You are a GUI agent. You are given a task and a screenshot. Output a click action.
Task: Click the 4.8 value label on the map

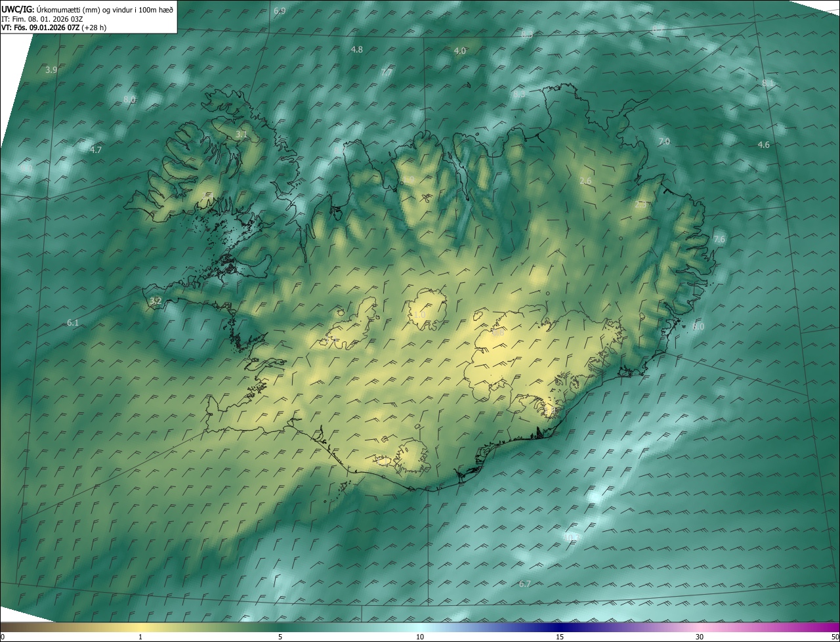(357, 50)
